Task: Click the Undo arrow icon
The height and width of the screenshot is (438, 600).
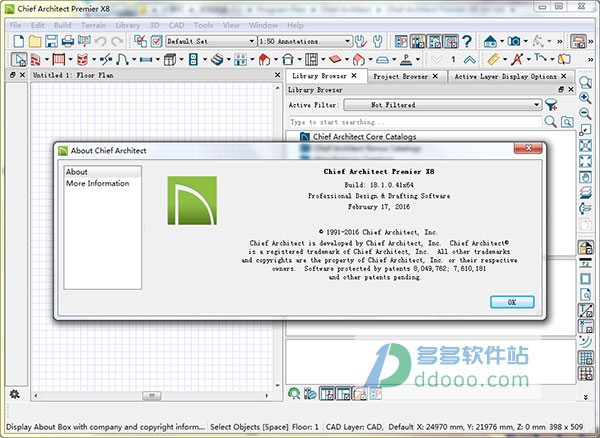Action: [x=101, y=41]
